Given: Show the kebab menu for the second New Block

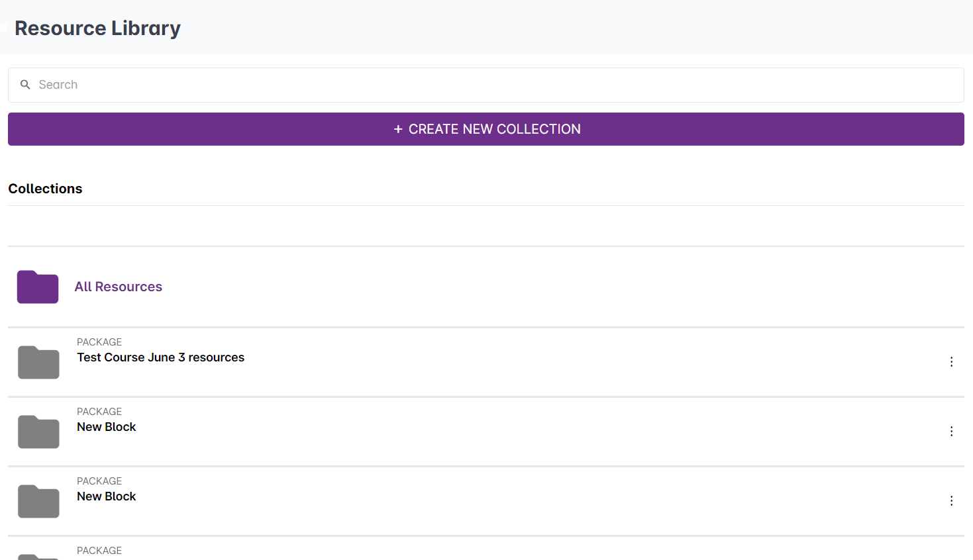Looking at the screenshot, I should [951, 501].
